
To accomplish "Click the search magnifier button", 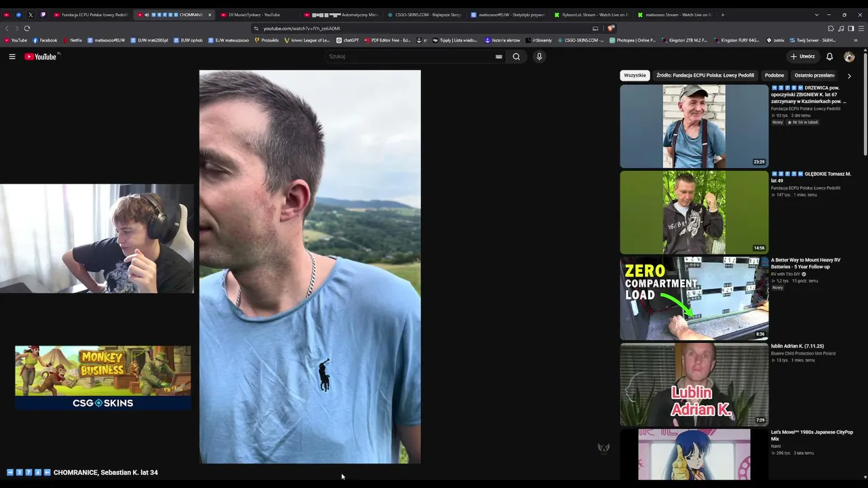I will [516, 57].
